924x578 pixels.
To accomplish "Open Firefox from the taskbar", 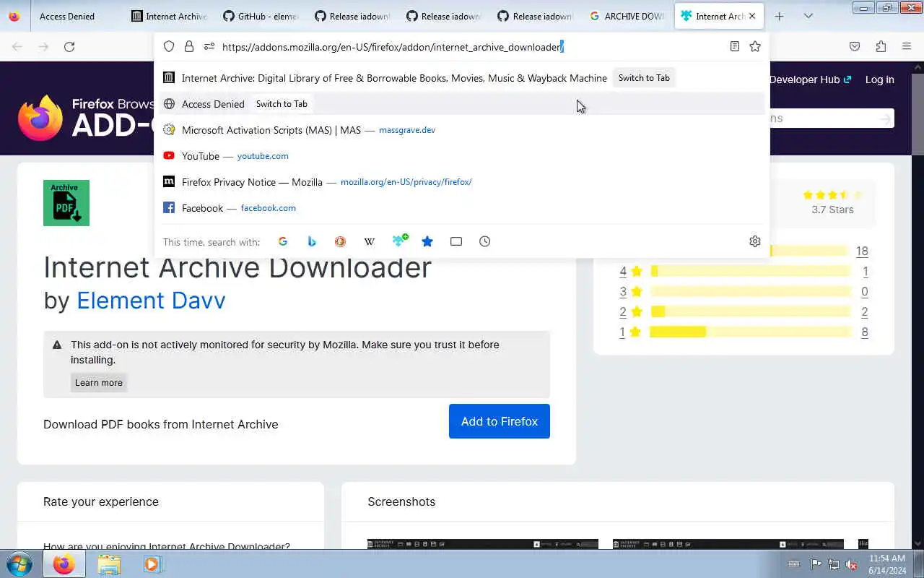I will (64, 564).
